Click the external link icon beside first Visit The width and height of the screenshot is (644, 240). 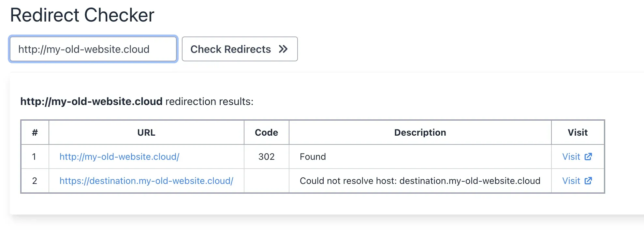point(589,157)
